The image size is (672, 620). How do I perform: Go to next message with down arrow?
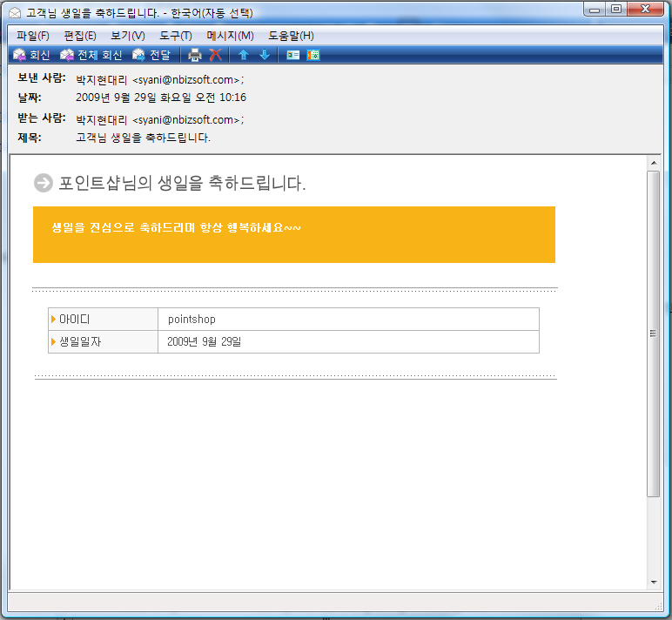264,55
